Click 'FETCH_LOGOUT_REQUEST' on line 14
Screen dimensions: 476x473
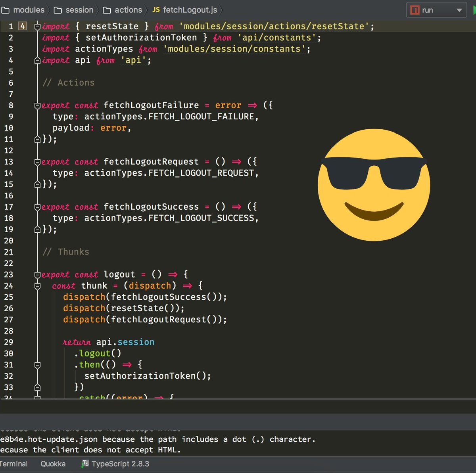point(201,173)
